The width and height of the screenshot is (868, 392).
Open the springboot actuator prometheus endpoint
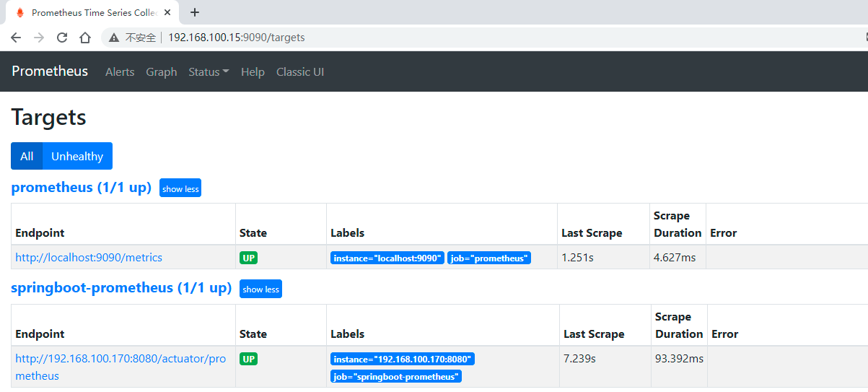[x=120, y=359]
